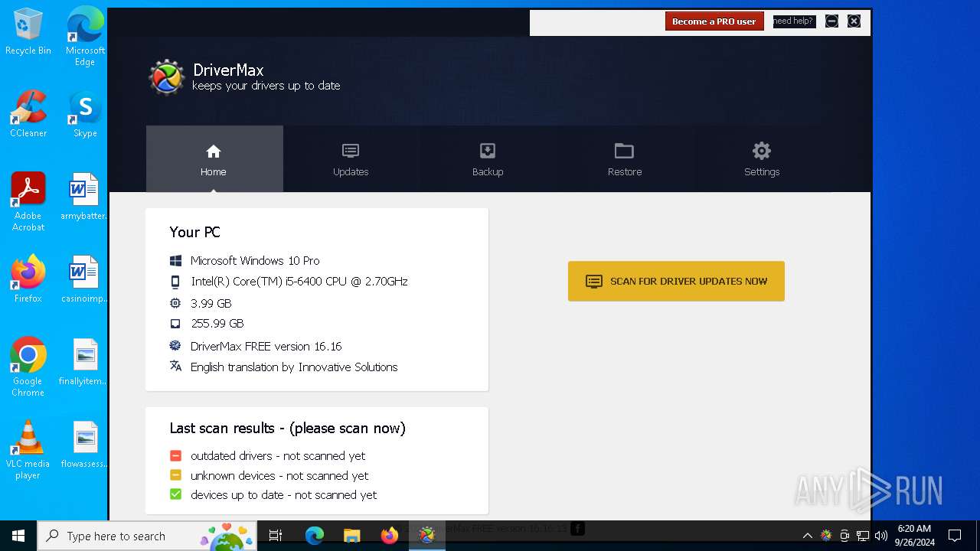Launch Edge from the taskbar
980x551 pixels.
pyautogui.click(x=315, y=536)
